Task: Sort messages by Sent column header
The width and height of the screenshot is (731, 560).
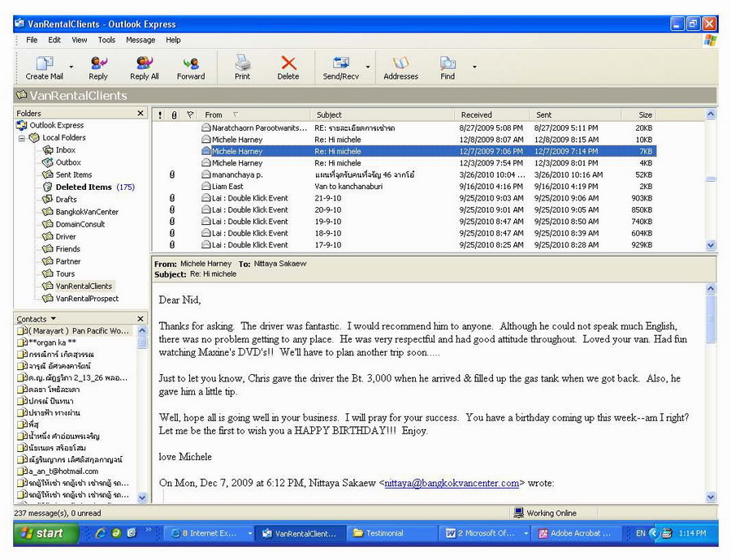Action: [575, 114]
